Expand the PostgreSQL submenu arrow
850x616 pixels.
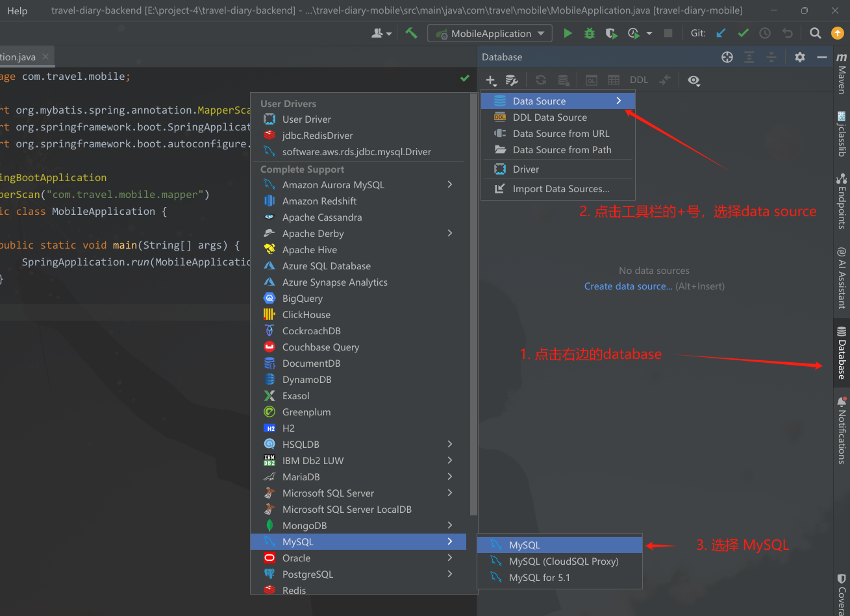pos(450,574)
